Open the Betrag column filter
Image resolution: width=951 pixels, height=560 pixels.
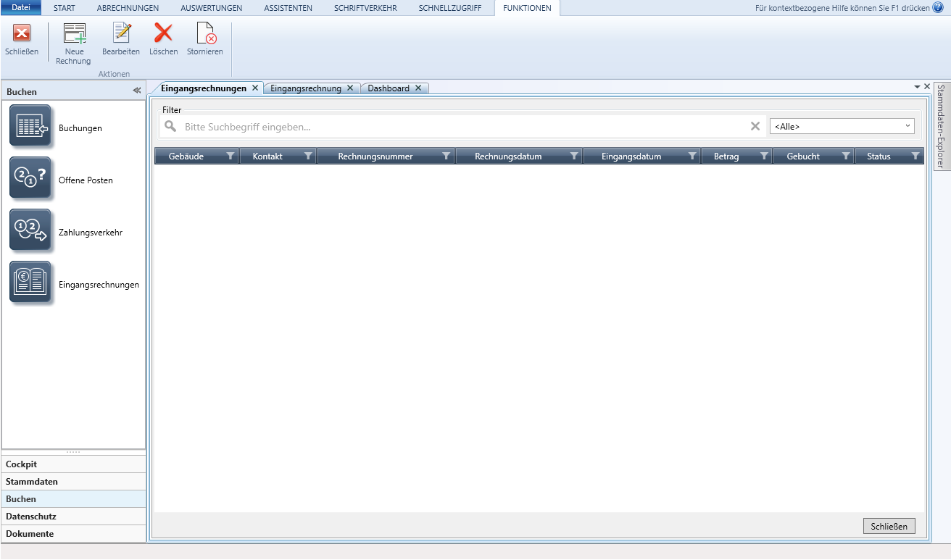click(764, 156)
